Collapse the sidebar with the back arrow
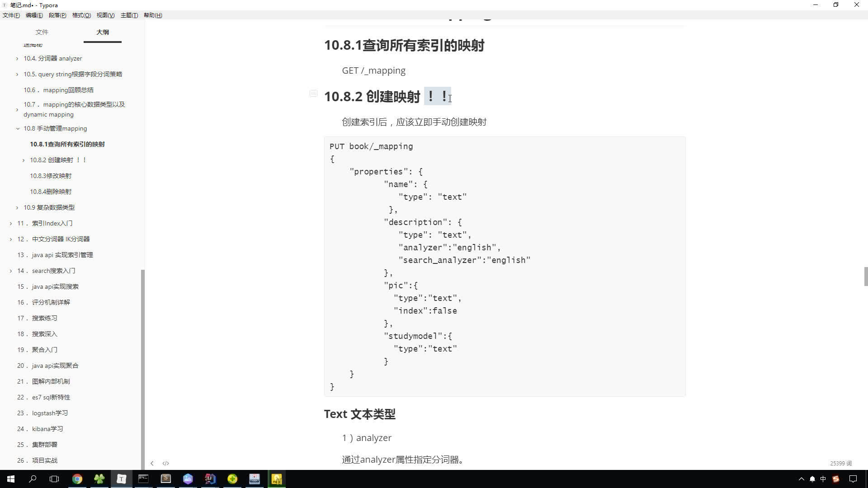This screenshot has height=488, width=868. (152, 463)
